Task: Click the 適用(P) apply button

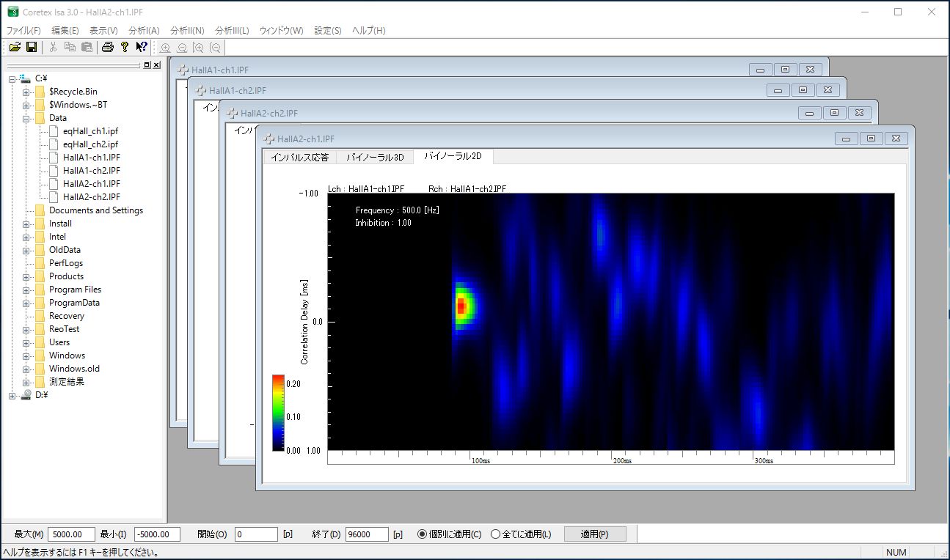Action: click(595, 534)
